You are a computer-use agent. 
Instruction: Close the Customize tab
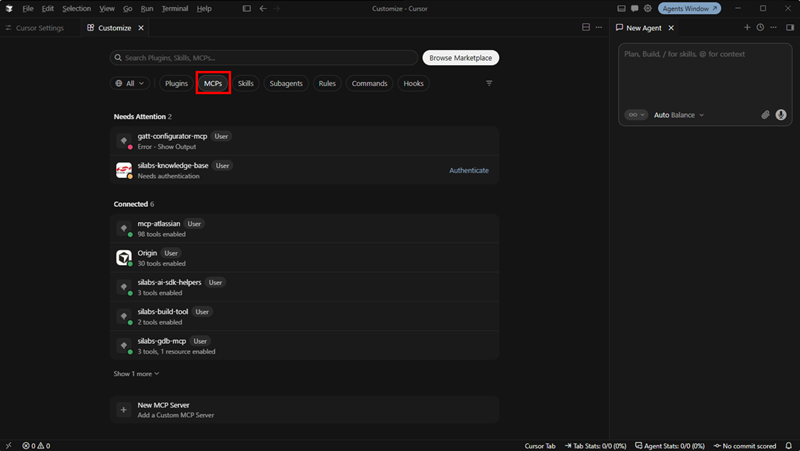(x=141, y=28)
